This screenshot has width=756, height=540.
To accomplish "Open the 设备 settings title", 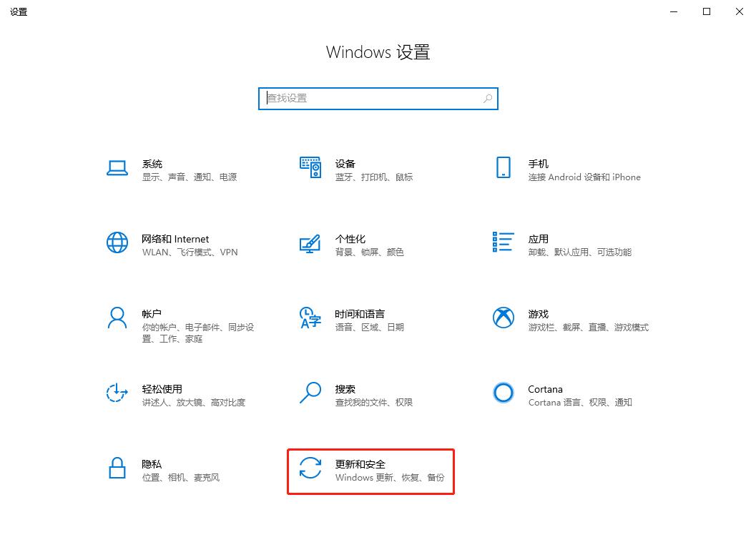I will click(345, 164).
